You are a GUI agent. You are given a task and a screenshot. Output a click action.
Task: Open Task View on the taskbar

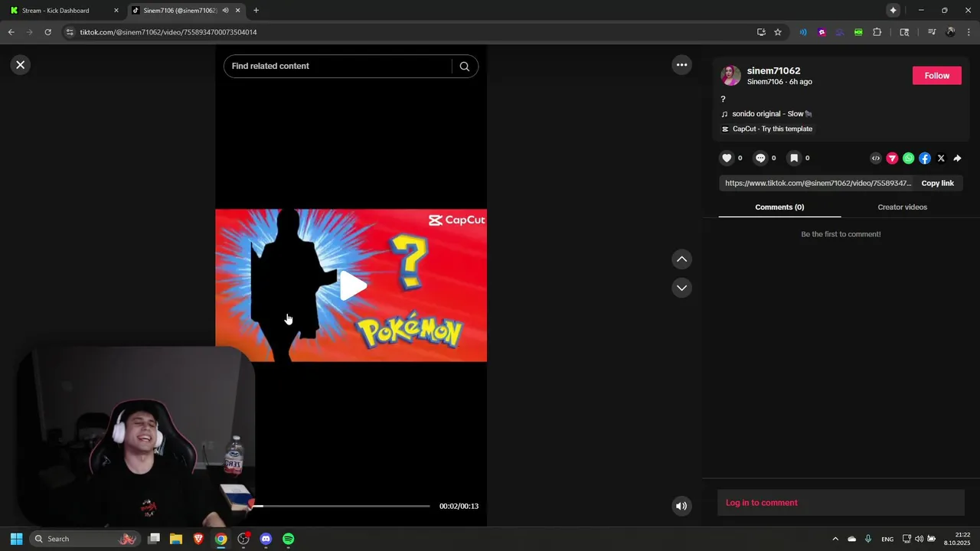coord(154,539)
